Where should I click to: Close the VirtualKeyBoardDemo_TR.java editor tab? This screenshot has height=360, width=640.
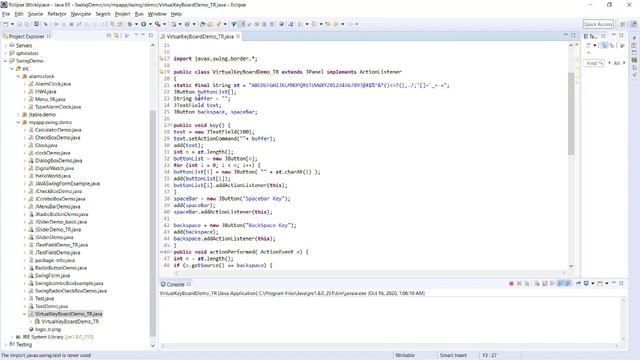(x=238, y=36)
